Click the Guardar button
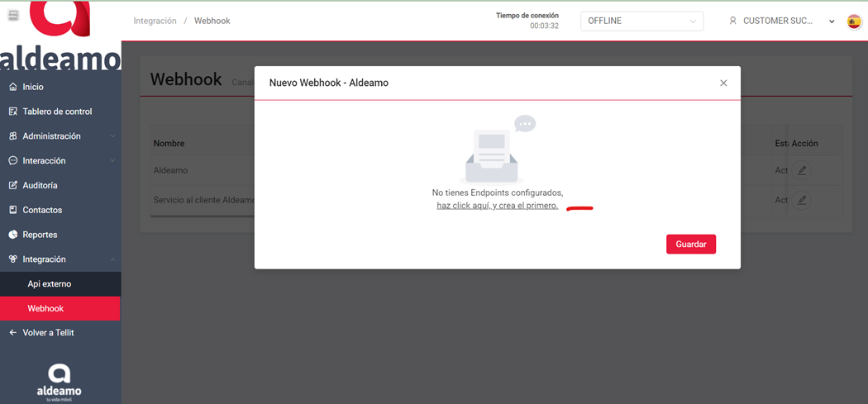 (x=691, y=244)
